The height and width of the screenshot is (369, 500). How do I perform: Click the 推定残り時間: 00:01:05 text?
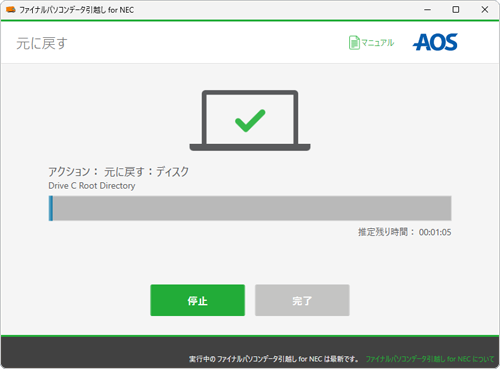[x=405, y=232]
